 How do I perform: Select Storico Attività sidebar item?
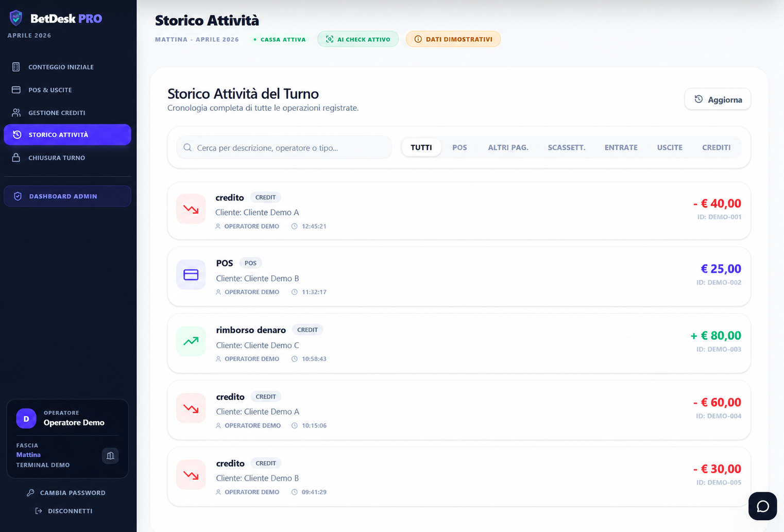[67, 134]
